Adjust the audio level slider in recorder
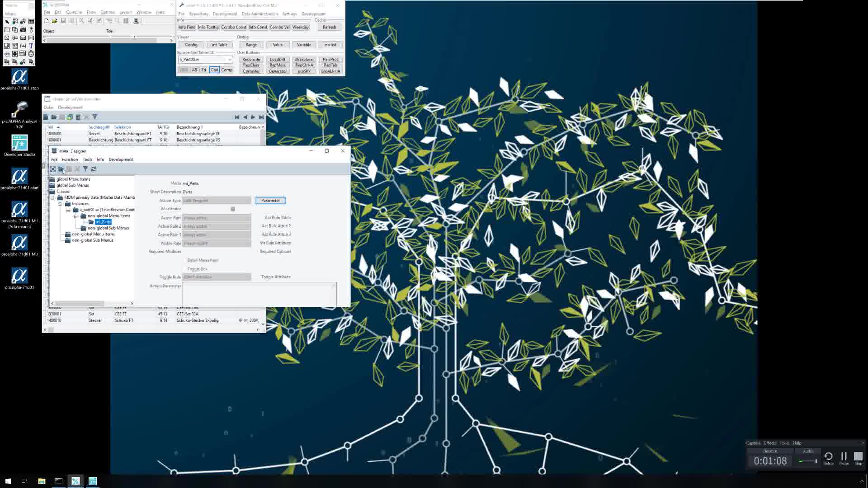This screenshot has height=488, width=868. pyautogui.click(x=808, y=461)
